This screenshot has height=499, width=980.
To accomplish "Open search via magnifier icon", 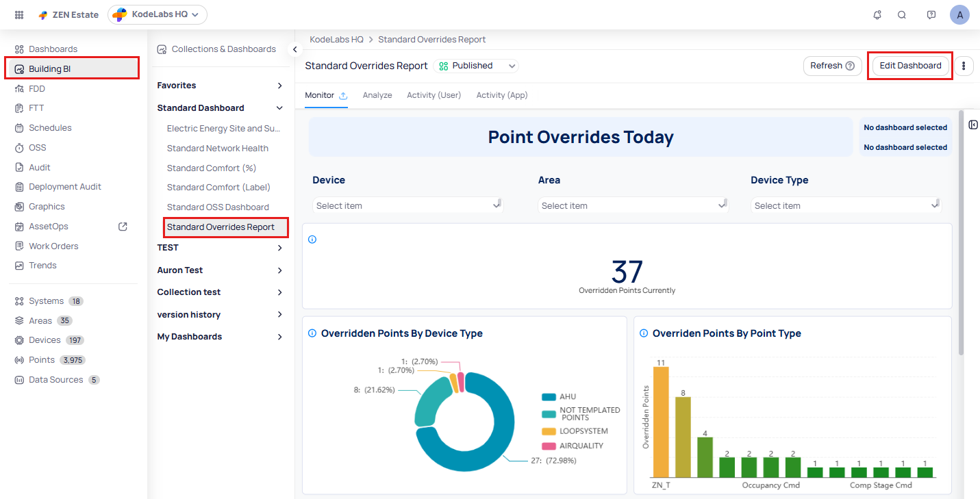I will click(x=902, y=14).
